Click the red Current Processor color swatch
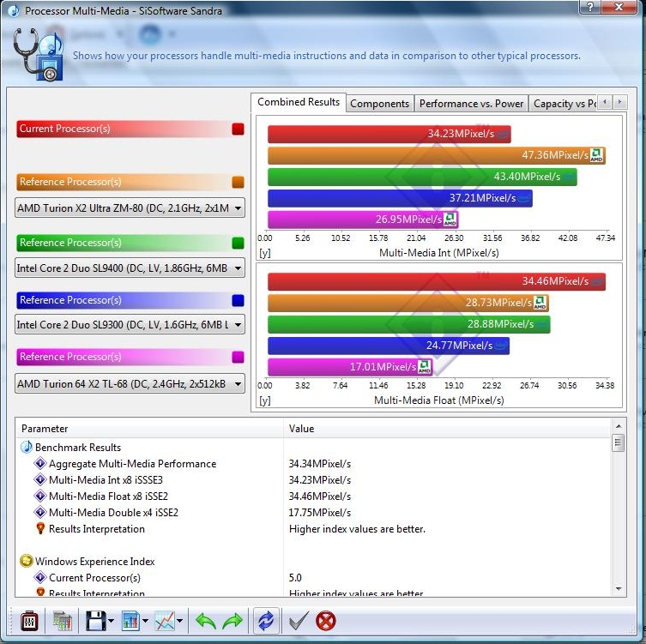The width and height of the screenshot is (646, 644). pos(238,129)
